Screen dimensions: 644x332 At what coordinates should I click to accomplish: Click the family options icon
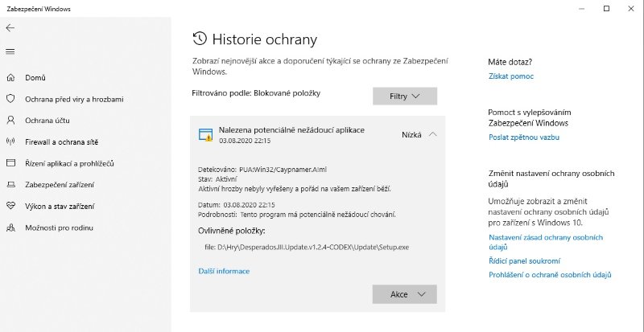(10, 227)
